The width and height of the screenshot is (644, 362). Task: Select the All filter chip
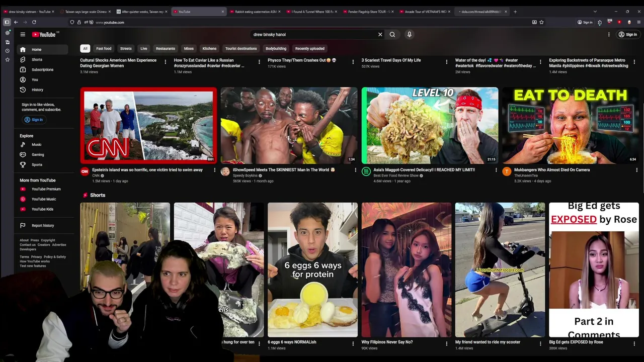(x=85, y=48)
